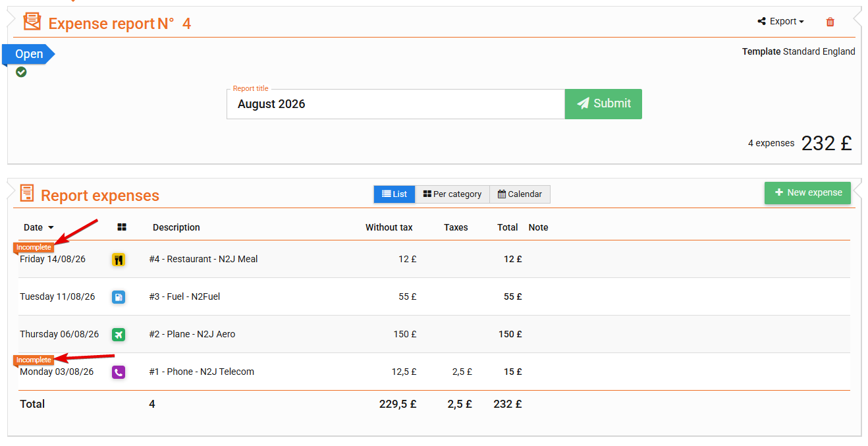Viewport: 868px width, 446px height.
Task: Click the Template Standard England label
Action: (799, 51)
